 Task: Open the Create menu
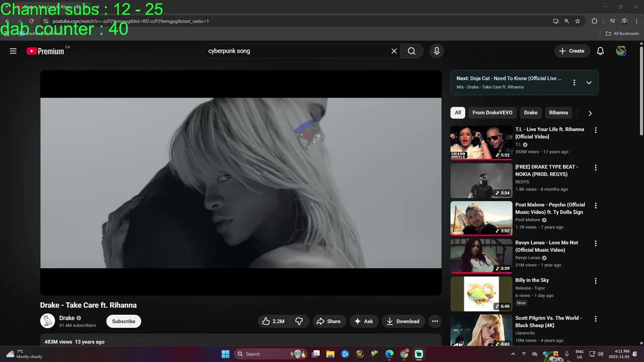point(572,51)
